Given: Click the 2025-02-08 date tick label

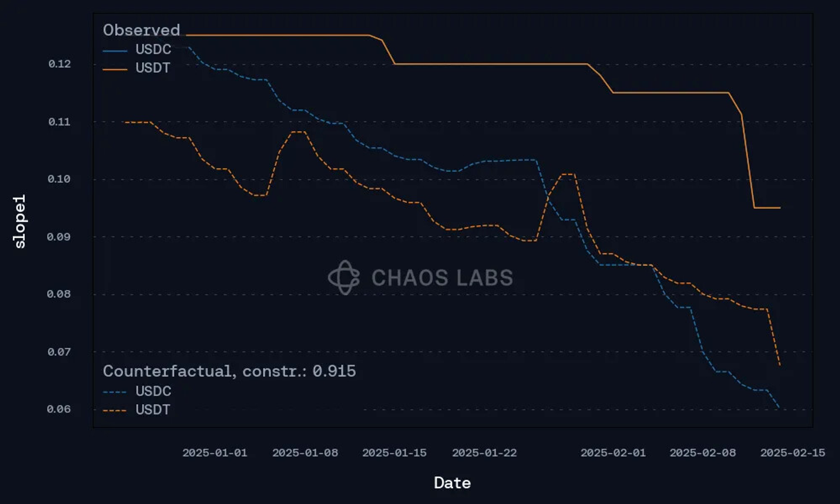Looking at the screenshot, I should (702, 453).
